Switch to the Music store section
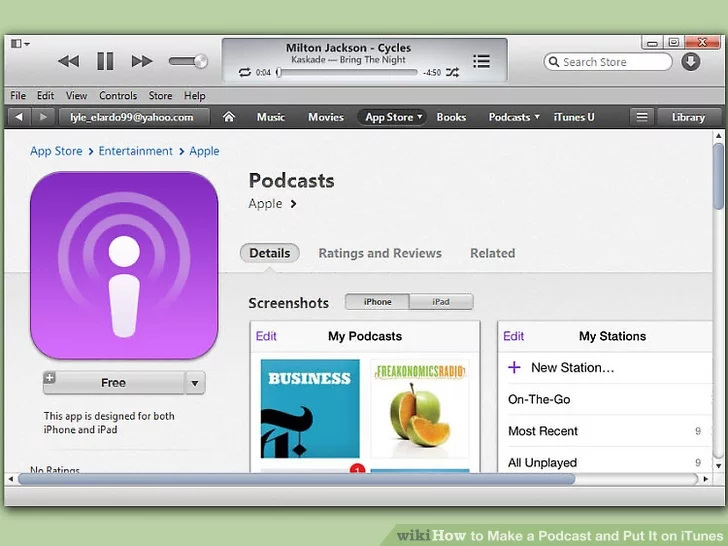 coord(271,117)
